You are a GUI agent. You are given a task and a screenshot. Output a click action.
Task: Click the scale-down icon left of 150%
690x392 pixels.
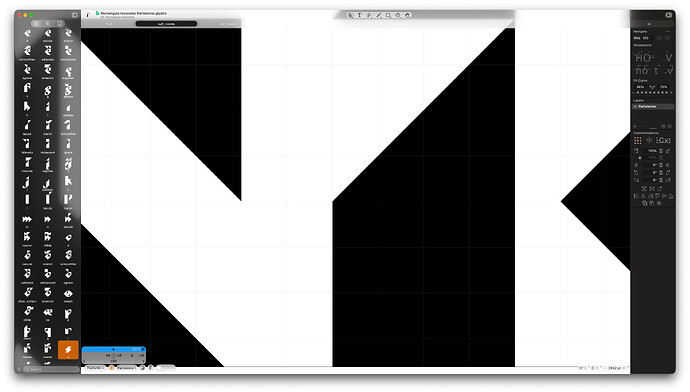[x=636, y=151]
